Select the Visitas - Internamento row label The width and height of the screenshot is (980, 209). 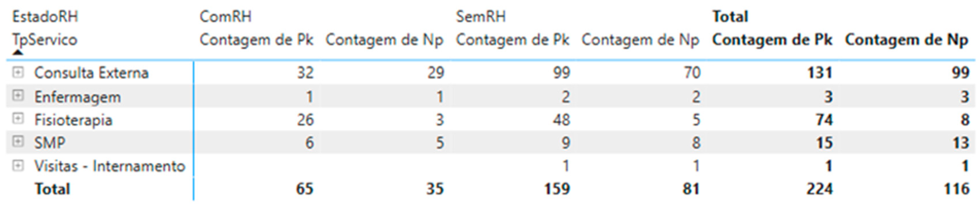click(109, 166)
